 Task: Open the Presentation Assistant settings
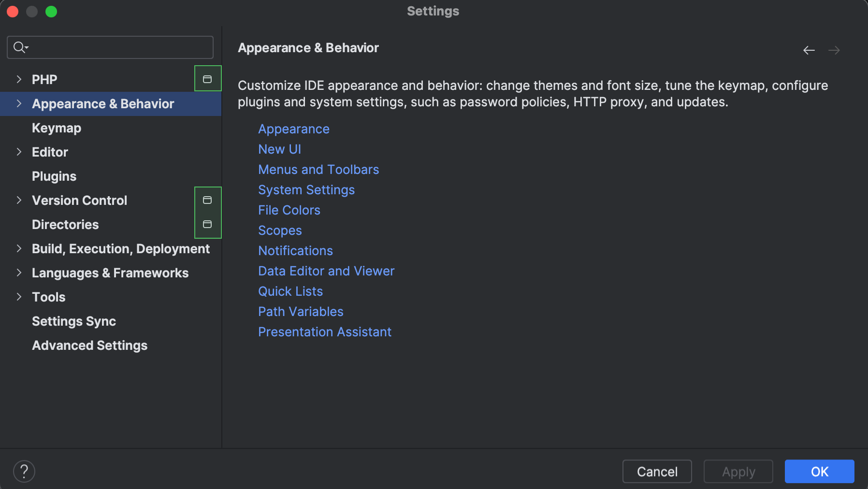pyautogui.click(x=324, y=331)
